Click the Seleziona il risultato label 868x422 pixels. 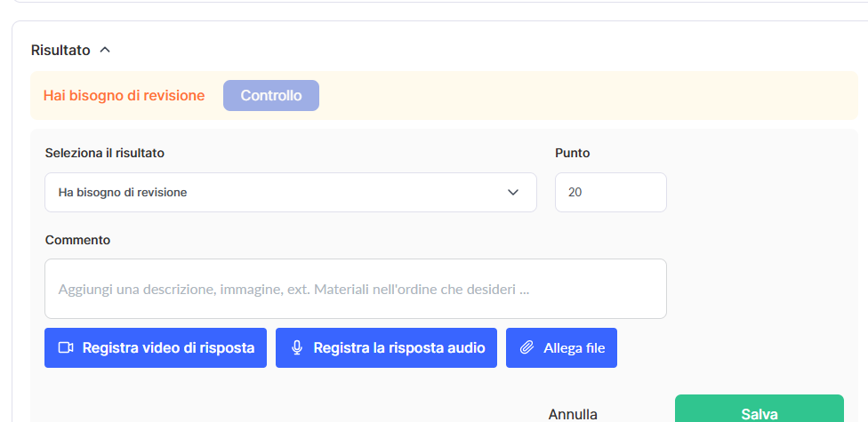[x=104, y=153]
